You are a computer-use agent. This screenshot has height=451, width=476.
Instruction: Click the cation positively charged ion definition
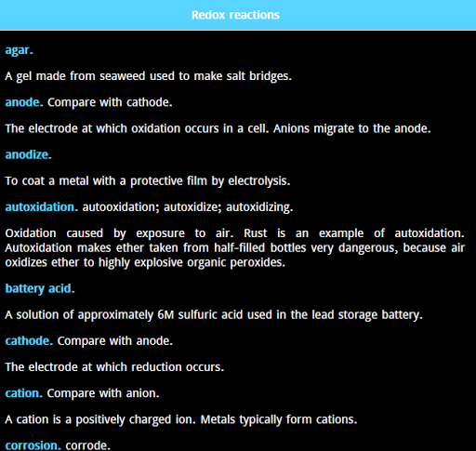[181, 419]
